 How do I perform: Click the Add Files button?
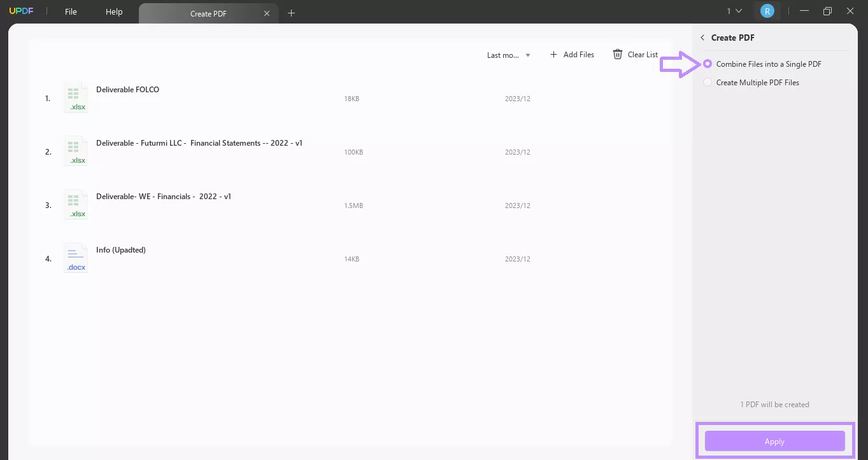click(x=572, y=55)
